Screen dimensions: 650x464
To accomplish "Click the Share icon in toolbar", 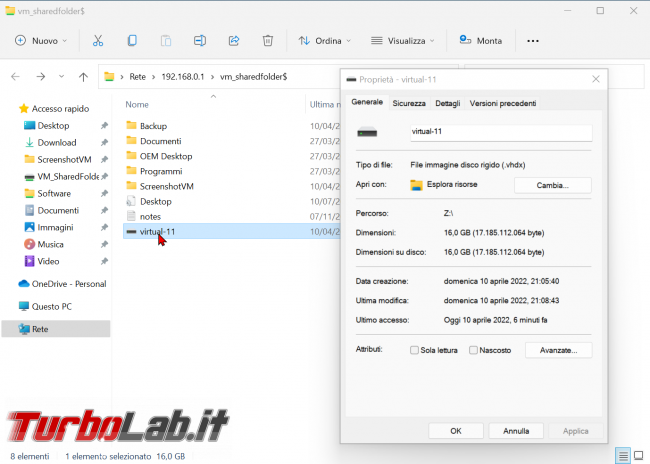I will point(234,41).
